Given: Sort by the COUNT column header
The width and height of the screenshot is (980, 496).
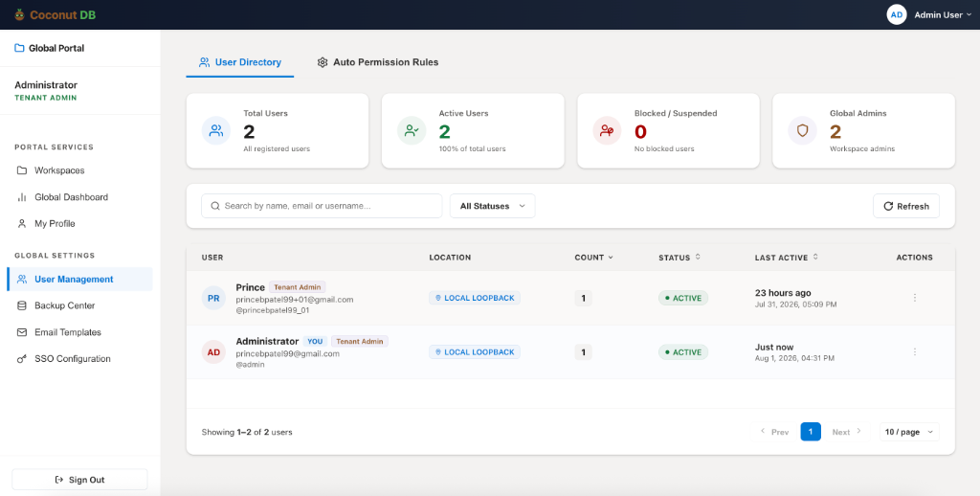Looking at the screenshot, I should 593,257.
